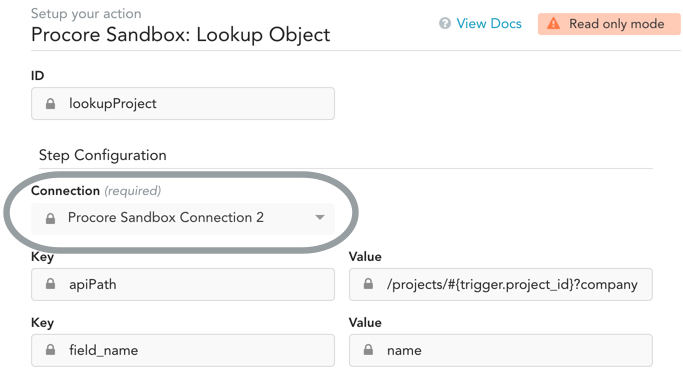The width and height of the screenshot is (683, 377).
Task: Click the help question mark icon
Action: coord(445,24)
